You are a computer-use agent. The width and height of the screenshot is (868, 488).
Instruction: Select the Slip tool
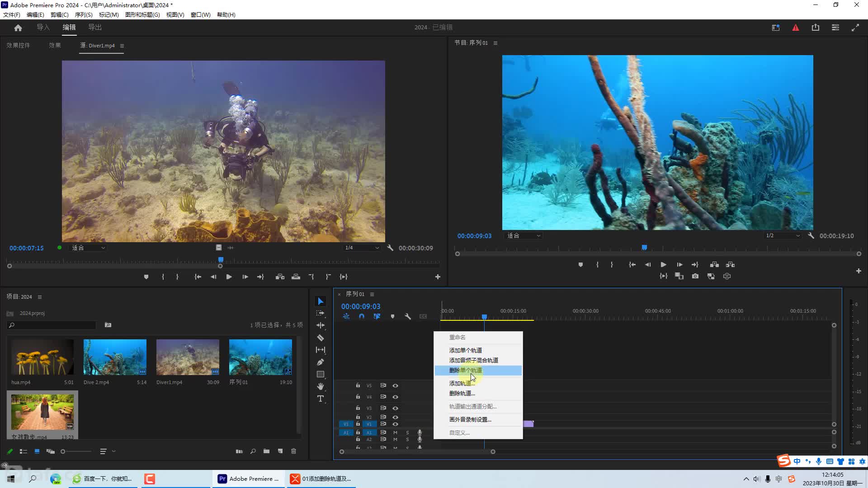coord(321,350)
